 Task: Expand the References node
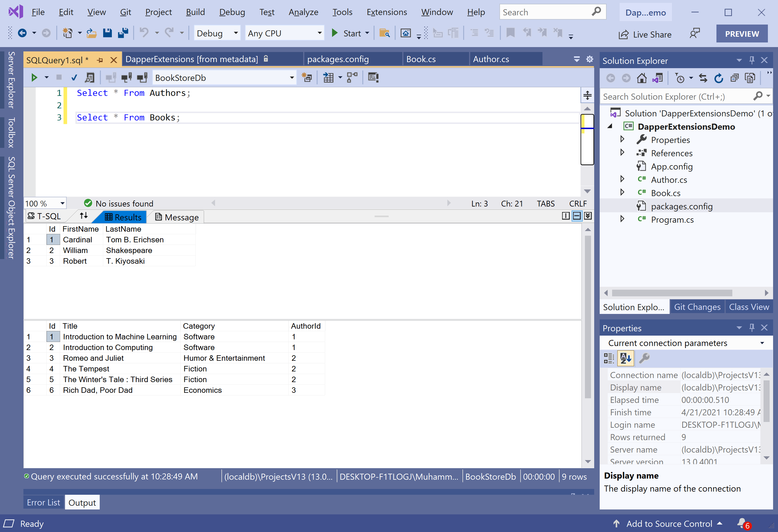(x=623, y=153)
